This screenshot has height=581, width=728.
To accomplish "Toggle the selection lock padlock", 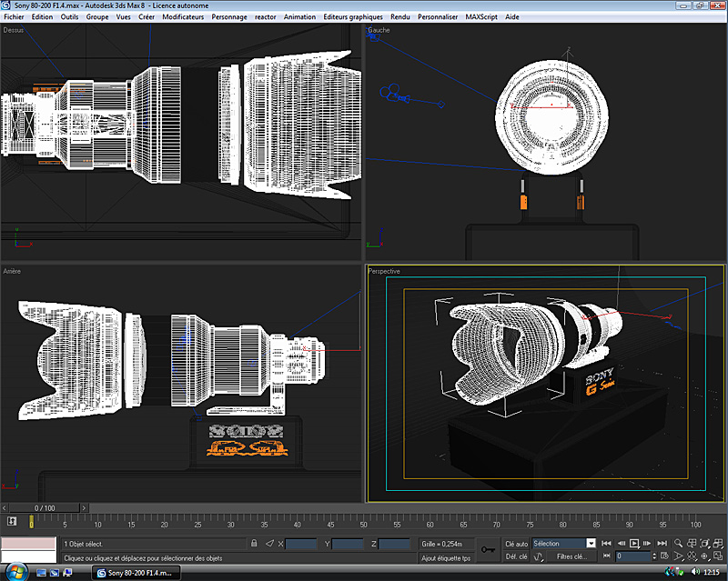I will (254, 543).
